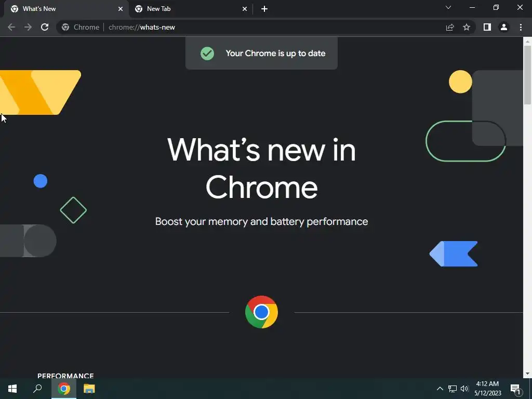
Task: Click the PERFORMANCE section label
Action: pyautogui.click(x=65, y=376)
